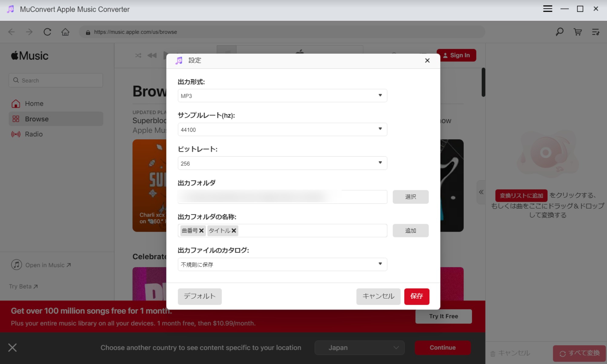Click the Apple Music Search field

coord(56,80)
